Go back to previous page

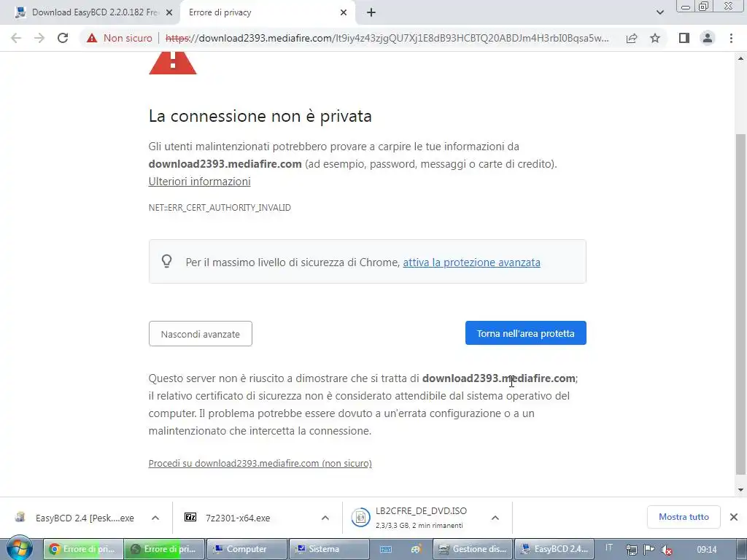[x=16, y=38]
